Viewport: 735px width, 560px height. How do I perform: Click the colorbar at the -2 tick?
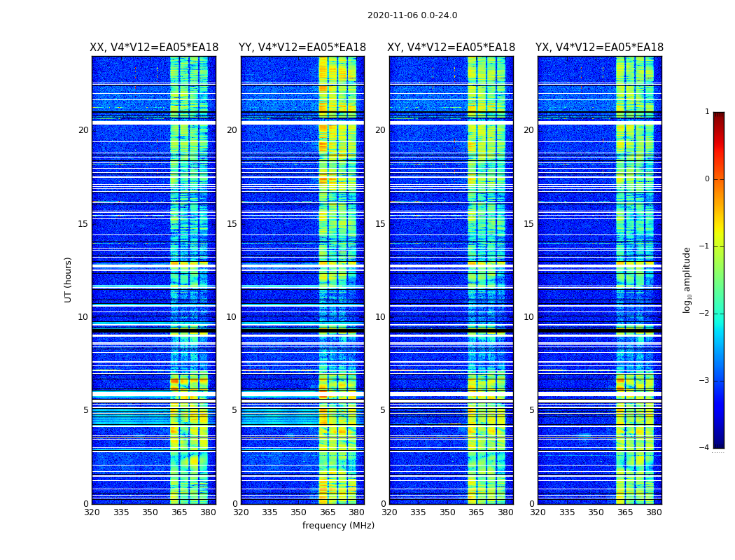point(719,314)
